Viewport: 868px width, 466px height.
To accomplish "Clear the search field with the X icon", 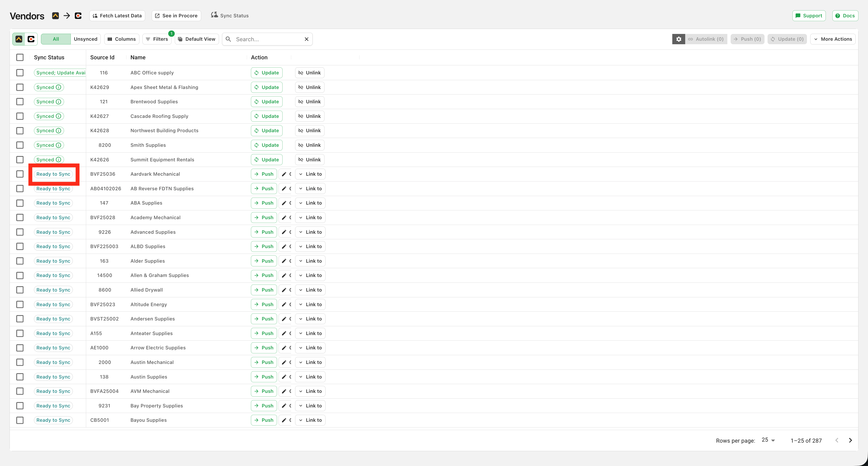I will (x=307, y=39).
